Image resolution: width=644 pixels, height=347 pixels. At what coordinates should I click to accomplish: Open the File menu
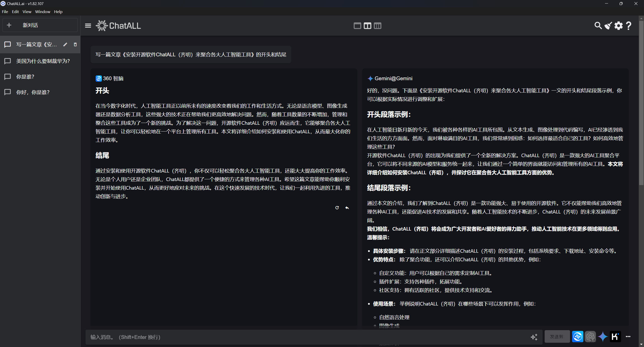pos(5,12)
